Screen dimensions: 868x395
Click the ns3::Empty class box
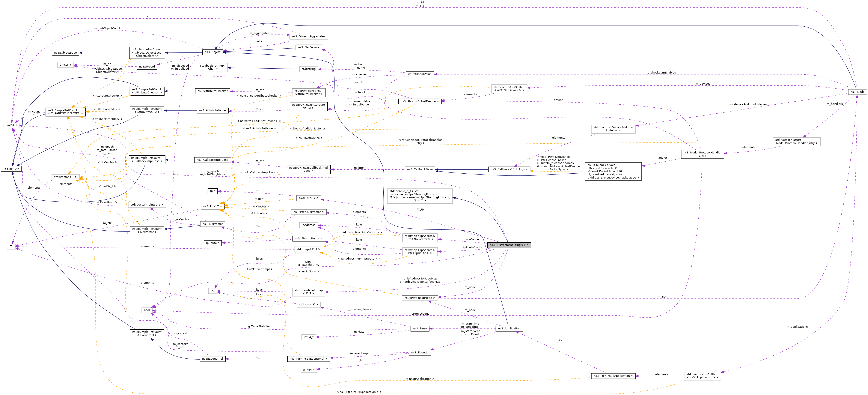11,168
